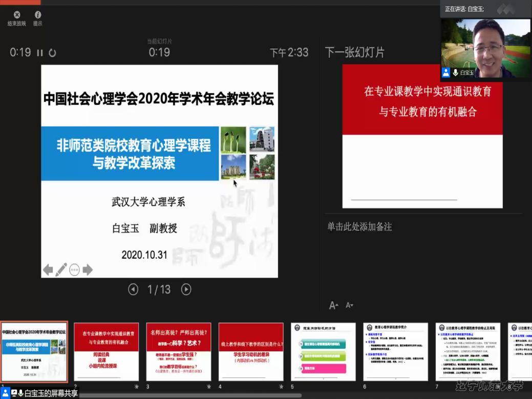Advance to next slide with circular arrow
Screen dimensions: 532x399
[x=186, y=289]
